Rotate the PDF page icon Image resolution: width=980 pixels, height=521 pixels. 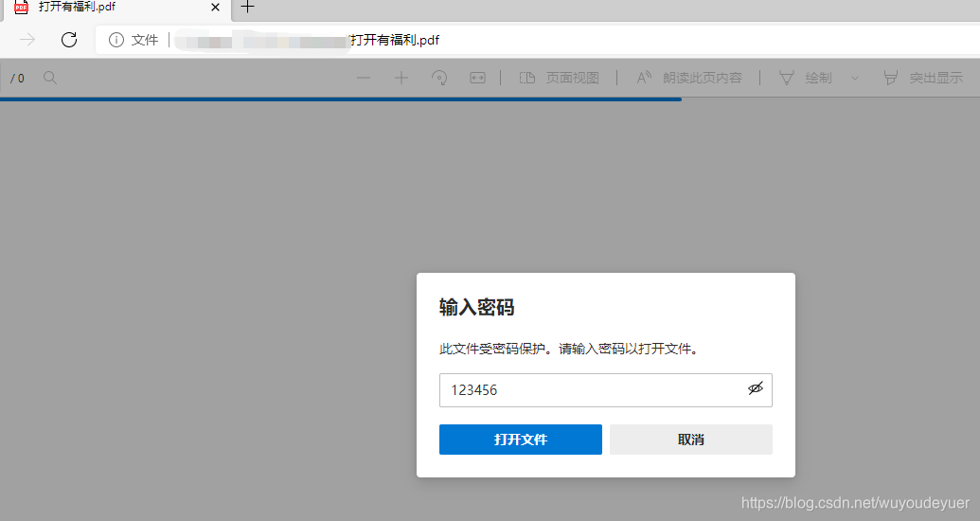[x=439, y=78]
